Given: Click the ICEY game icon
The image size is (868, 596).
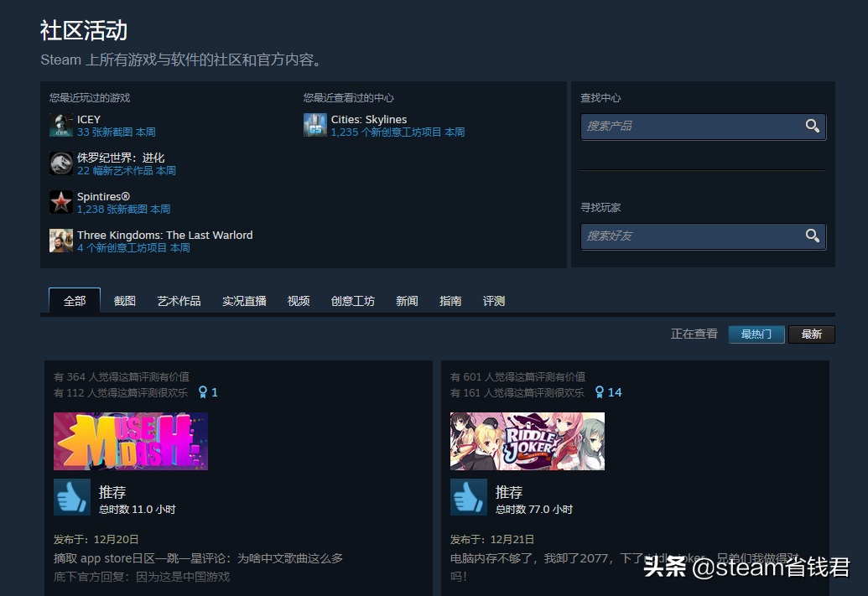Looking at the screenshot, I should 61,125.
